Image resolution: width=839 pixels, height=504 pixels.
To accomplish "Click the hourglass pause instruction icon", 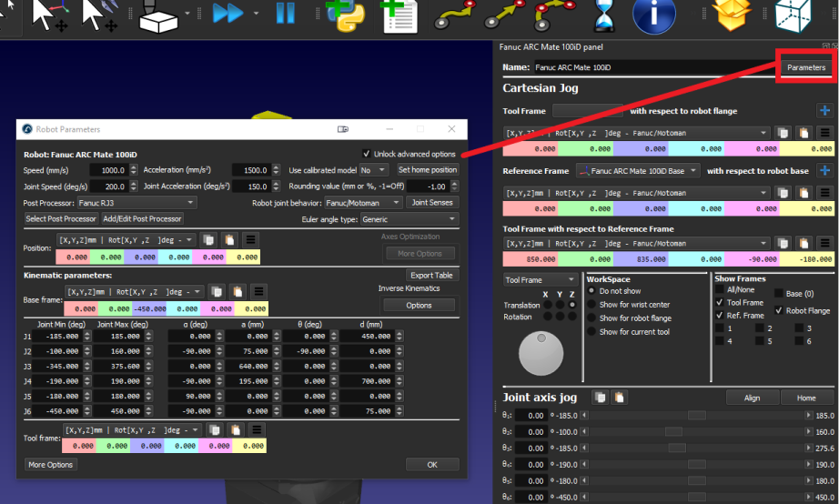I will point(603,14).
